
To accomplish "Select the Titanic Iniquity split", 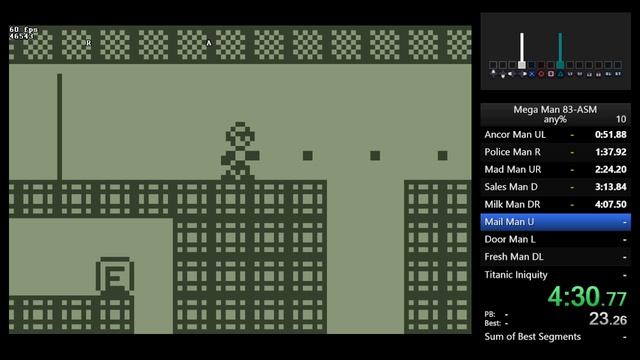I will pos(556,275).
